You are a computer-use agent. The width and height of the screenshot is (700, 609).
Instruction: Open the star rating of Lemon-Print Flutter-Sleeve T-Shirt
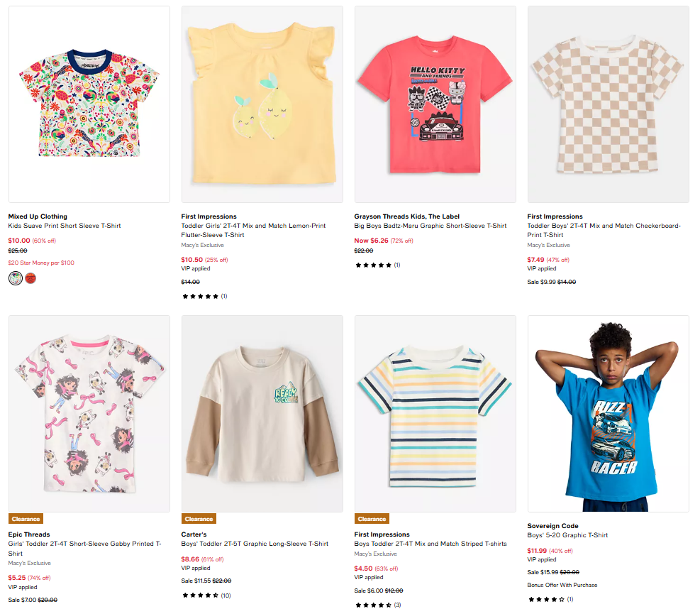(201, 296)
